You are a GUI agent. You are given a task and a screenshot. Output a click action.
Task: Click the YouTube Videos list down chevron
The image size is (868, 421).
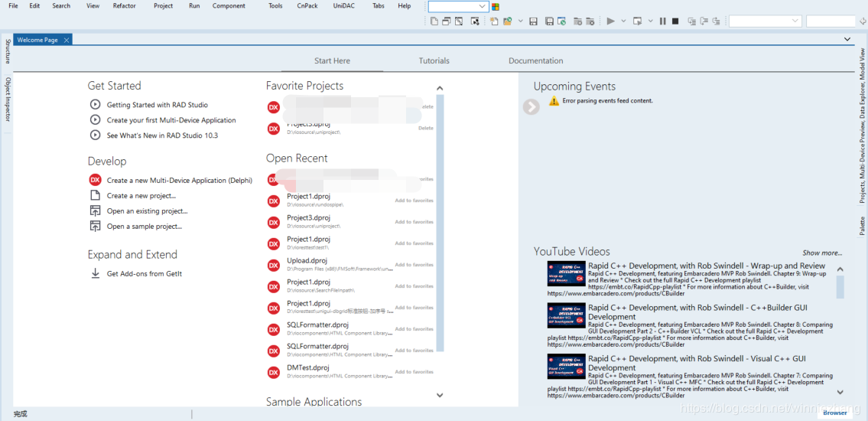pyautogui.click(x=840, y=392)
